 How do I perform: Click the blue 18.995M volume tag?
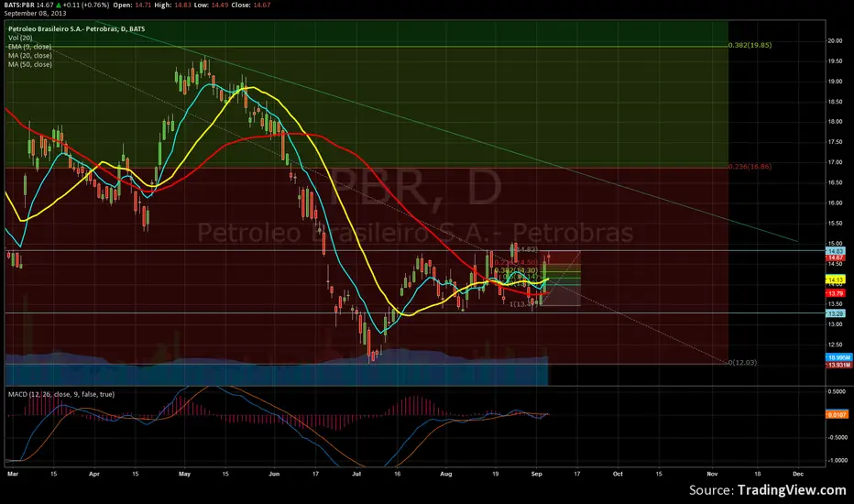pos(838,358)
